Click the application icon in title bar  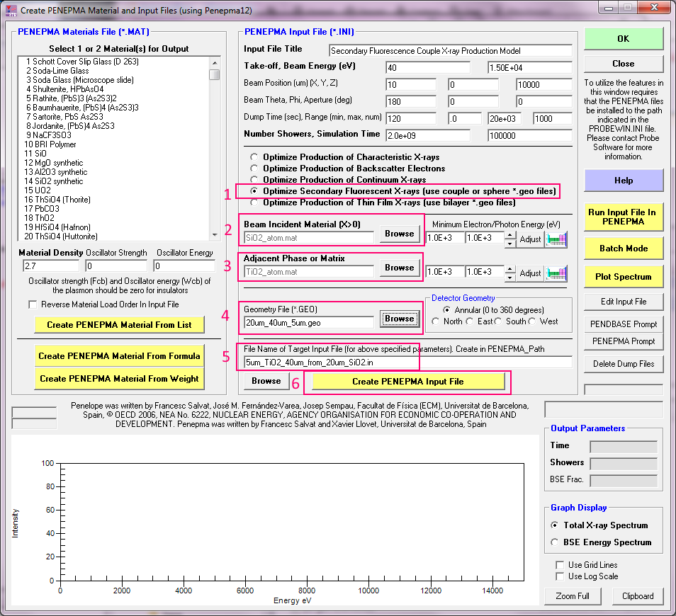11,11
